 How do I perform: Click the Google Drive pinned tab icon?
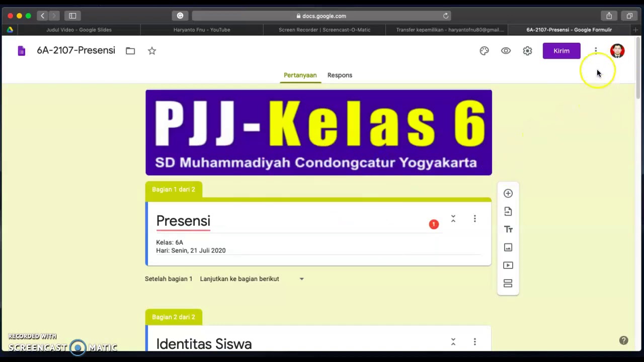coord(10,30)
